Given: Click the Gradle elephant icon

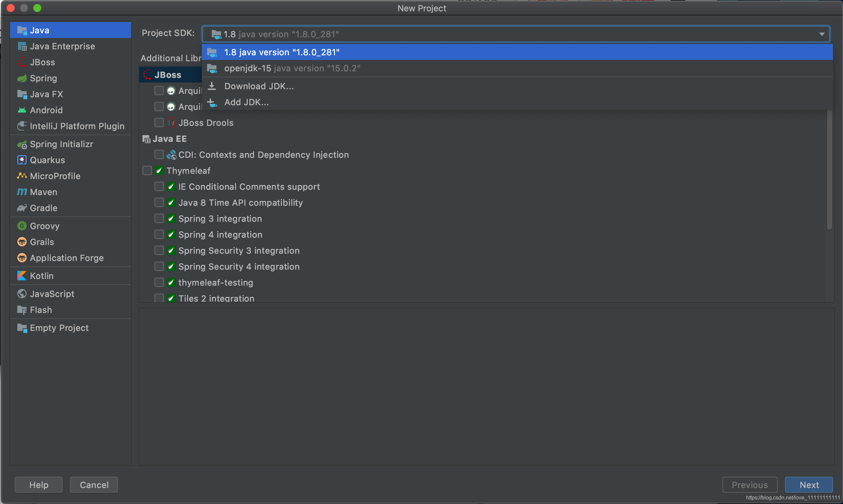Looking at the screenshot, I should [22, 208].
